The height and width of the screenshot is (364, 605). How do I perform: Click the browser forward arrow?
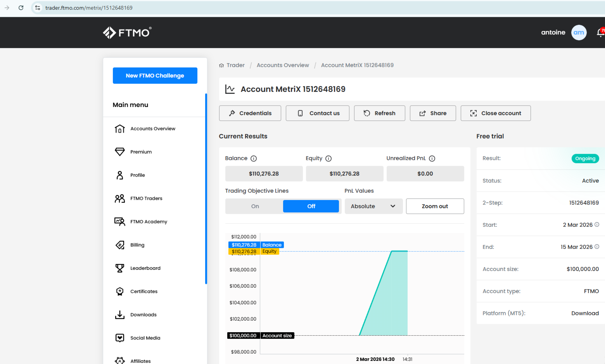coord(7,8)
